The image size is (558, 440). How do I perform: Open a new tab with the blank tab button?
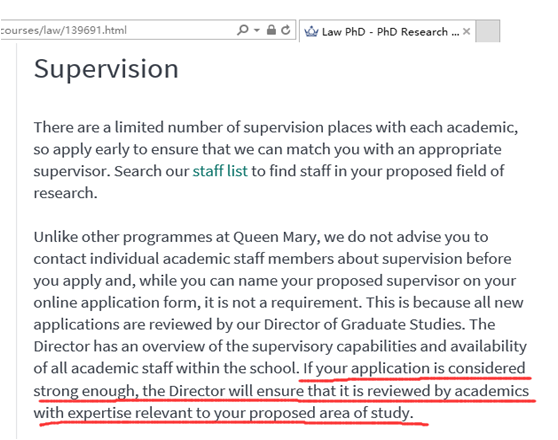pos(488,31)
